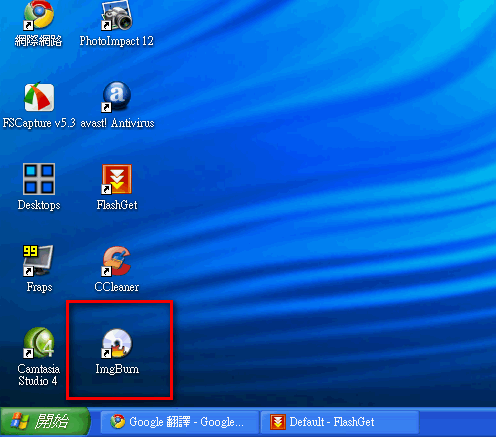The image size is (496, 437).
Task: Select the PhotoImpact 12 camera icon
Action: coord(117,15)
